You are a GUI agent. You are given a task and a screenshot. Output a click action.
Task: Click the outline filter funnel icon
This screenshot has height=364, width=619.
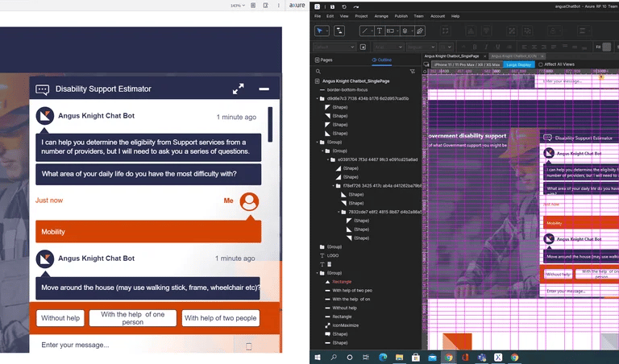412,71
